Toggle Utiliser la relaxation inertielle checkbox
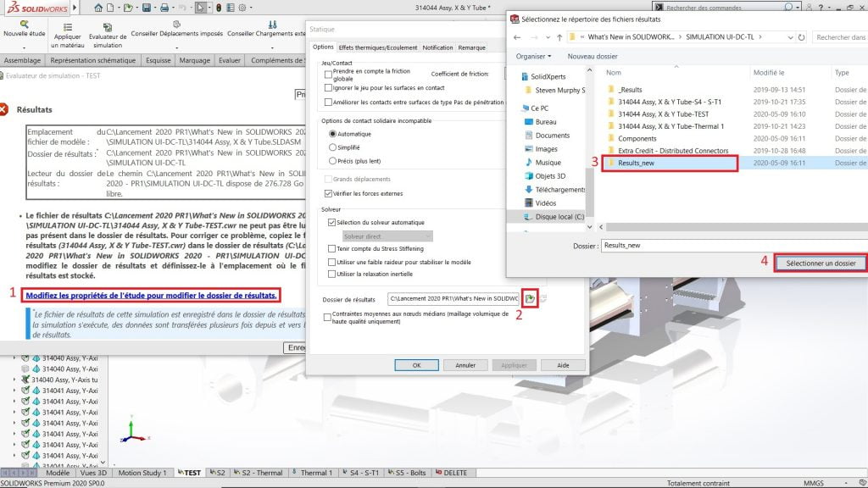The width and height of the screenshot is (868, 488). pyautogui.click(x=331, y=274)
